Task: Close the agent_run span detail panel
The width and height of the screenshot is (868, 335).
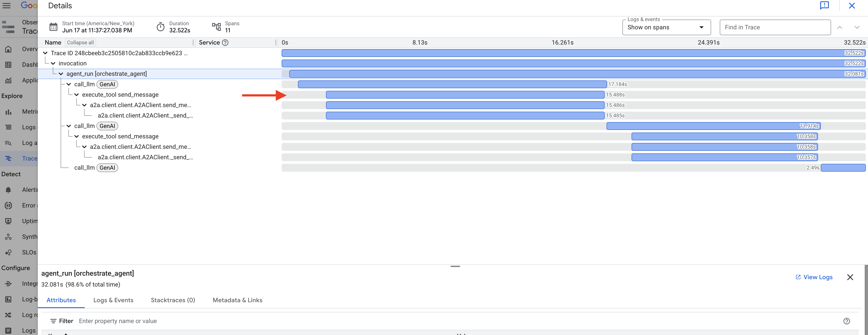Action: [850, 277]
